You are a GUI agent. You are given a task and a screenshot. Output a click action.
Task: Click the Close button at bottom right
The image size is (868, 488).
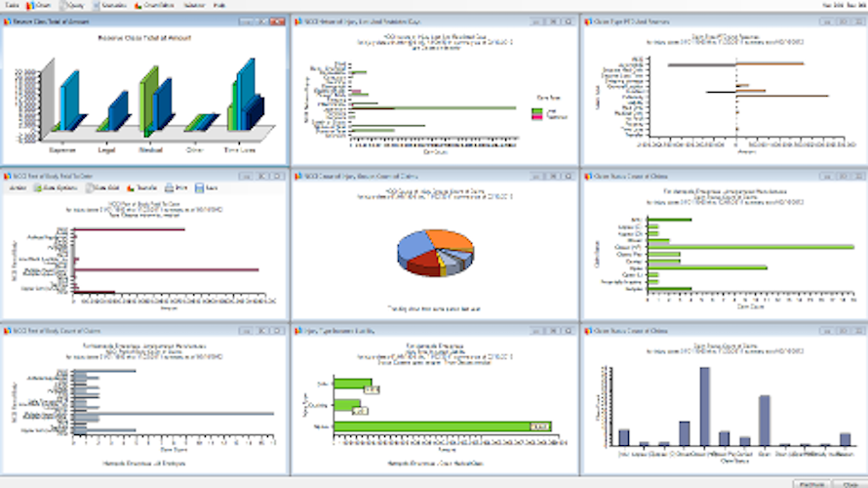(850, 484)
